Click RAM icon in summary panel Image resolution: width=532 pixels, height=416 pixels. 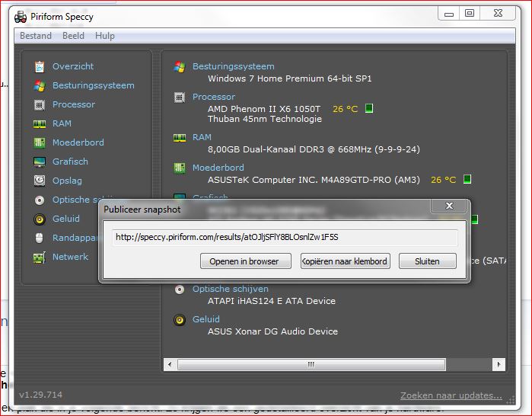(x=180, y=138)
